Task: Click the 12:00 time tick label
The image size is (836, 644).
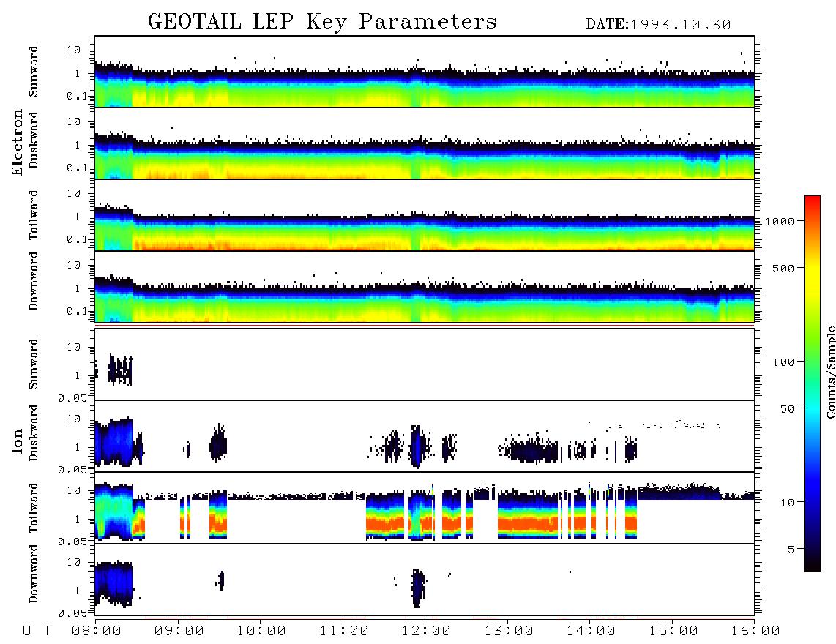Action: (x=426, y=632)
